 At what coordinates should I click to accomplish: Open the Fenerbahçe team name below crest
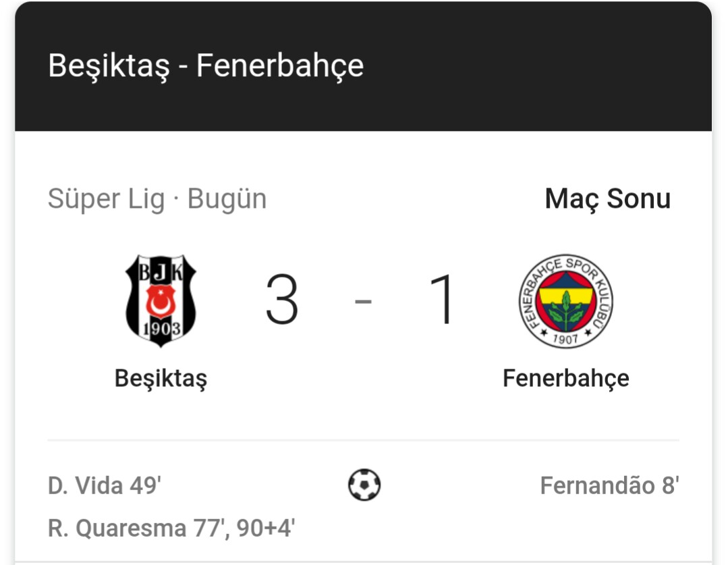565,378
